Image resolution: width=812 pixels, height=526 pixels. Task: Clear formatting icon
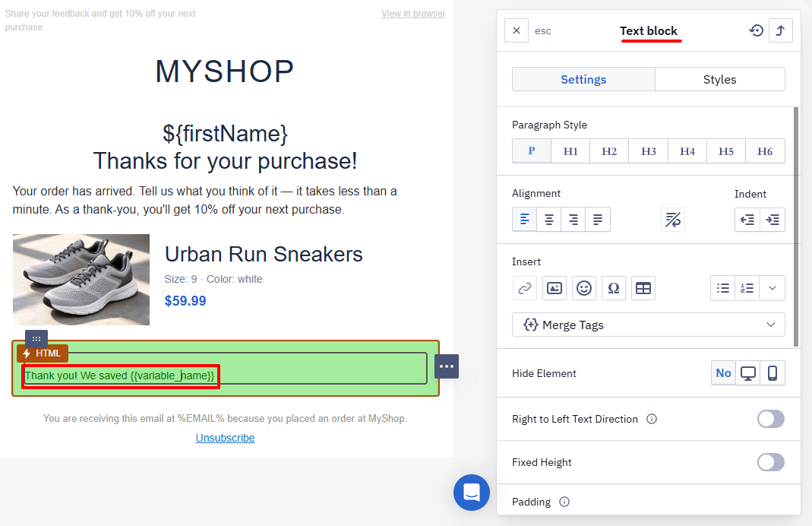click(673, 219)
